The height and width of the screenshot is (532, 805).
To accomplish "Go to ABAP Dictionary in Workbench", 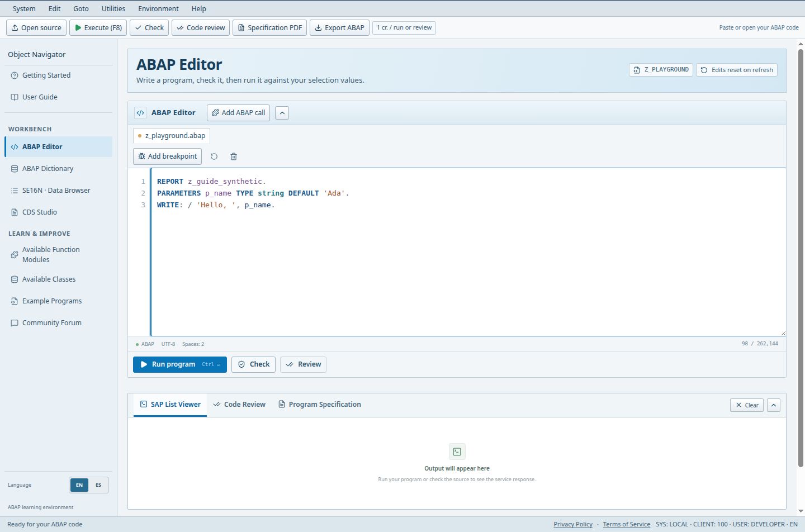I will click(x=58, y=169).
